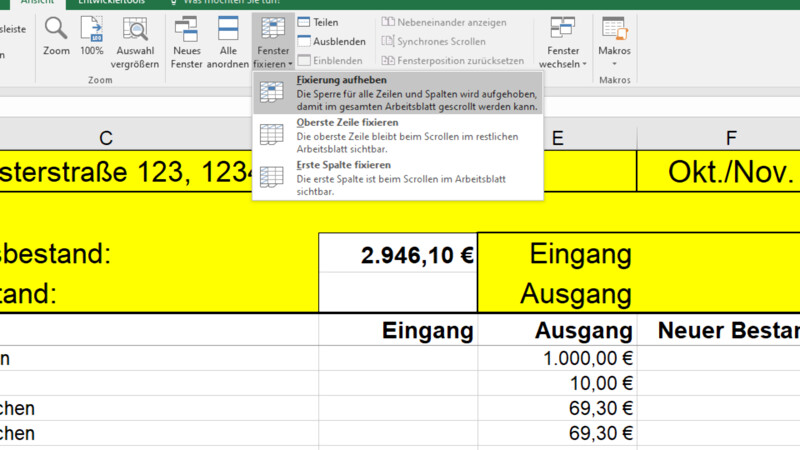This screenshot has height=450, width=800.
Task: Select Fixierung aufheben menu entry
Action: pos(398,93)
